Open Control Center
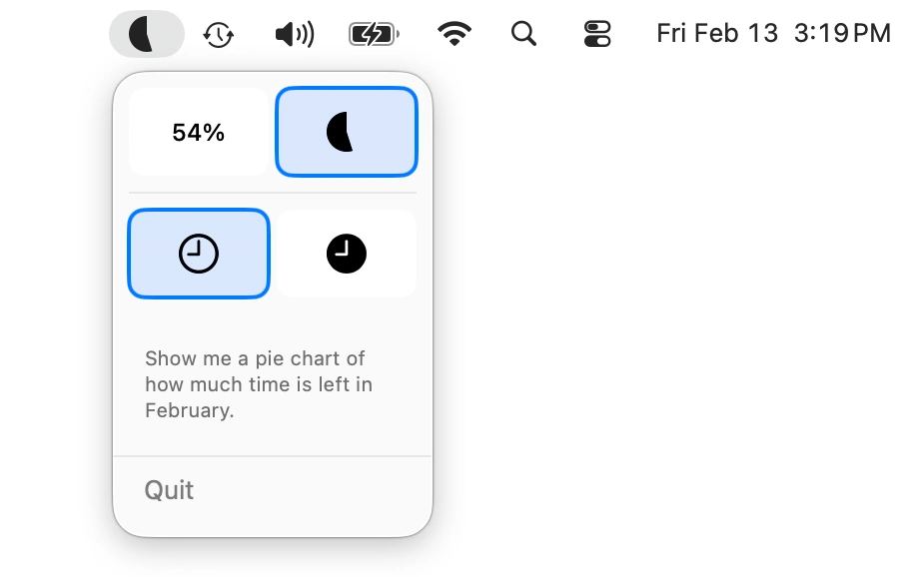This screenshot has width=924, height=577. [x=595, y=33]
